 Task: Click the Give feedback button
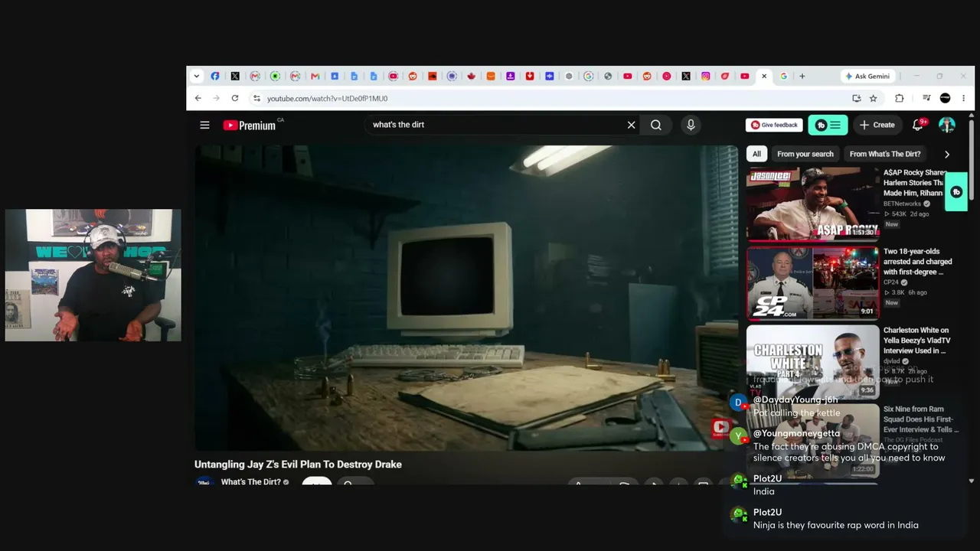click(x=774, y=125)
